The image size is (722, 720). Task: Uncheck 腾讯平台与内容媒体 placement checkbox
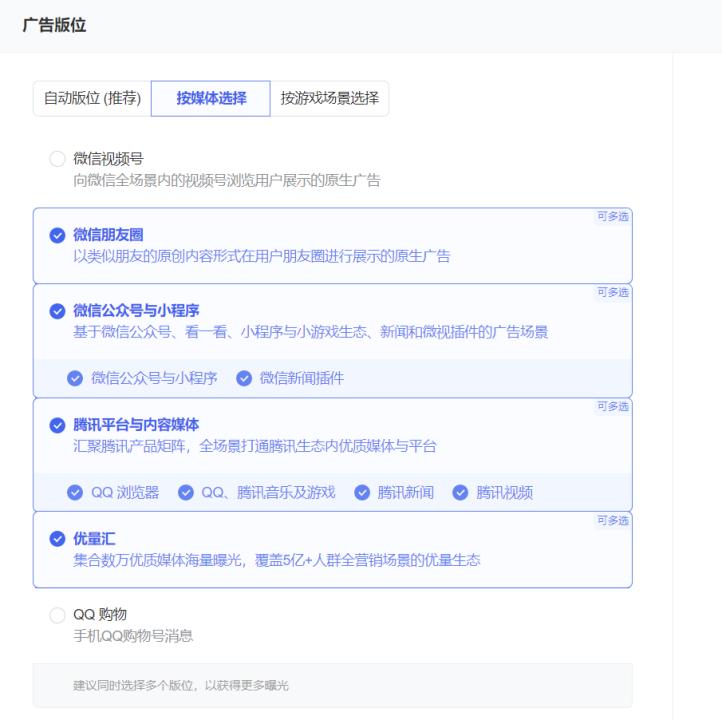click(x=57, y=425)
